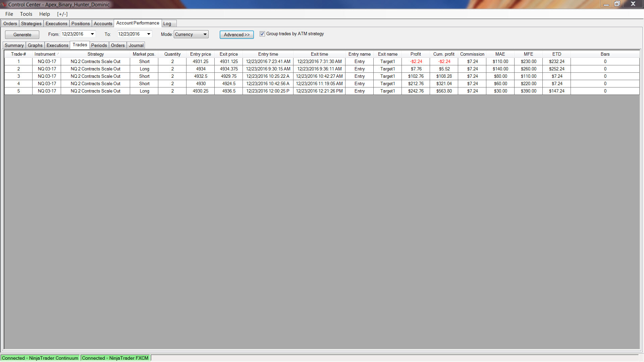Screen dimensions: 644x362
Task: Click Connected - NinjaTrader Continuum status
Action: 40,358
